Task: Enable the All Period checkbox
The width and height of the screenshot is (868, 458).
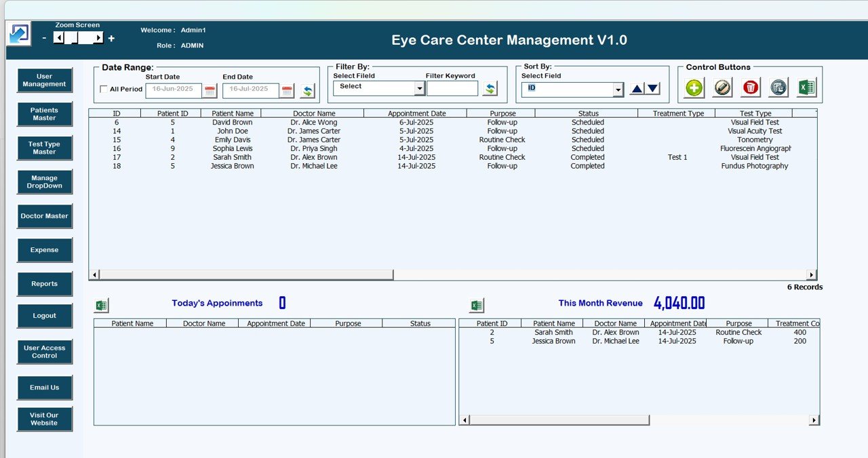Action: tap(104, 89)
